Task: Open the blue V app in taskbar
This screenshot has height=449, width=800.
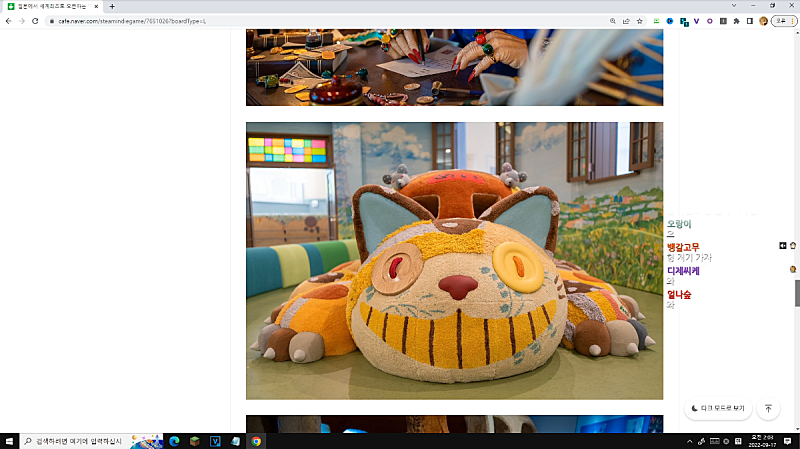Action: pyautogui.click(x=215, y=441)
